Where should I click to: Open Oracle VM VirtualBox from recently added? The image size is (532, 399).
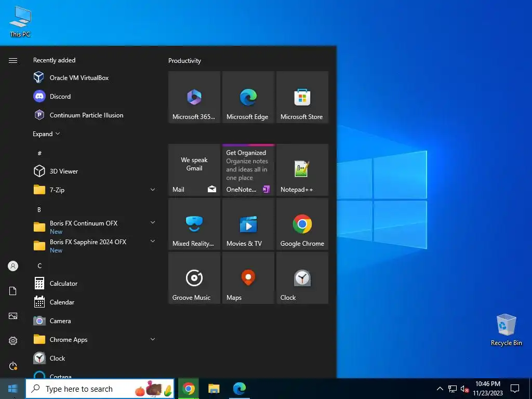point(95,78)
